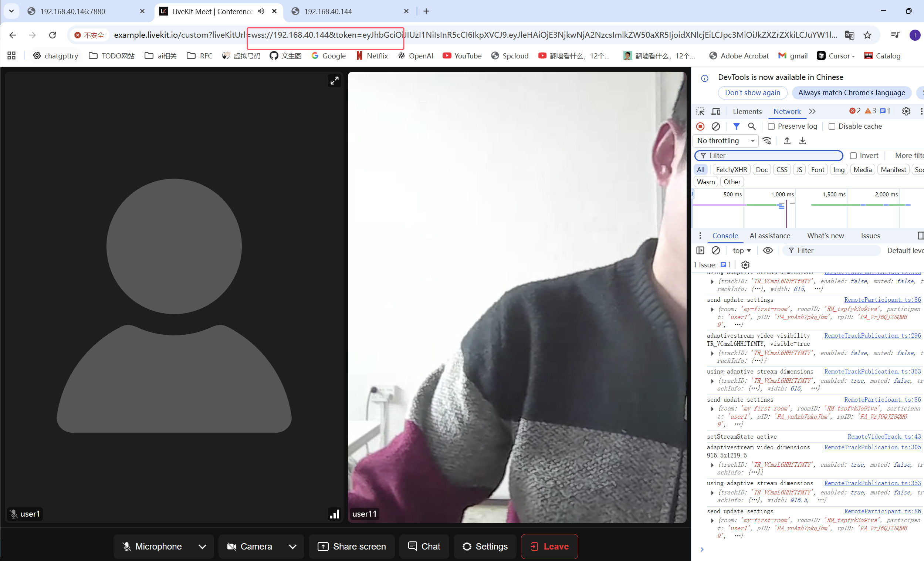The height and width of the screenshot is (561, 924).
Task: Enable the Preserve log checkbox
Action: pos(771,126)
